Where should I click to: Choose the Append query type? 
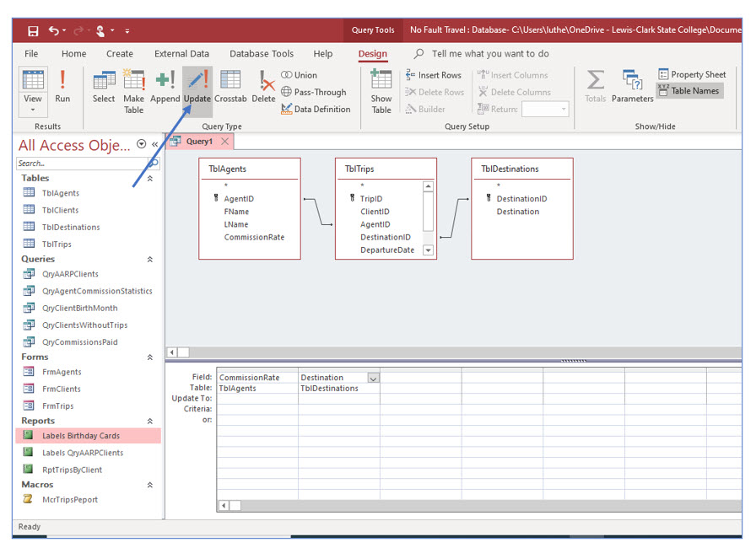point(165,86)
